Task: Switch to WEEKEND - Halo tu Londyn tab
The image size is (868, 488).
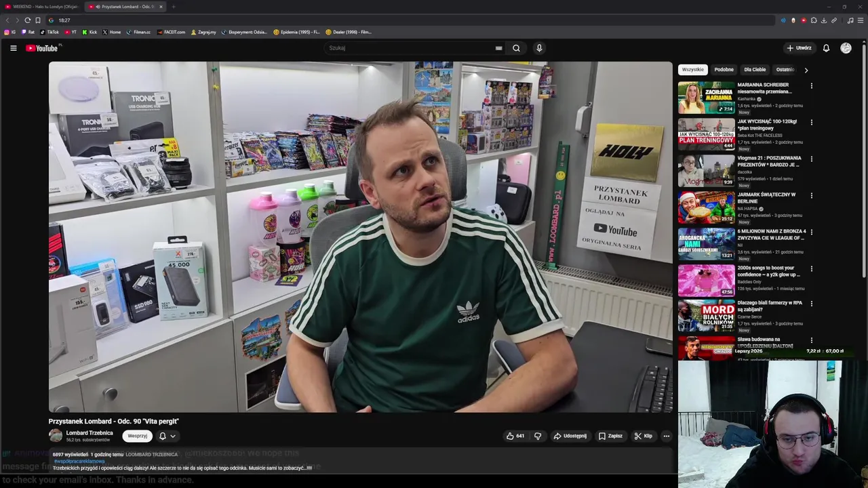Action: (42, 7)
